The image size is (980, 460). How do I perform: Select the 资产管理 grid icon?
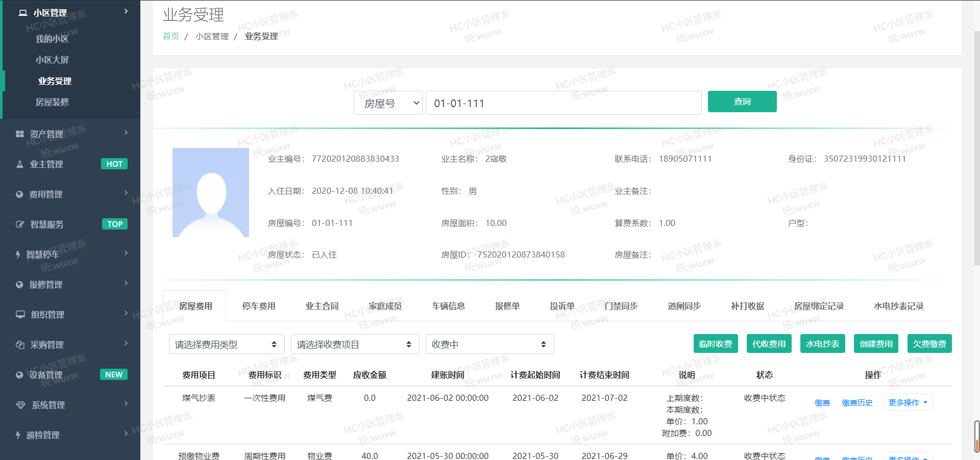tap(19, 134)
